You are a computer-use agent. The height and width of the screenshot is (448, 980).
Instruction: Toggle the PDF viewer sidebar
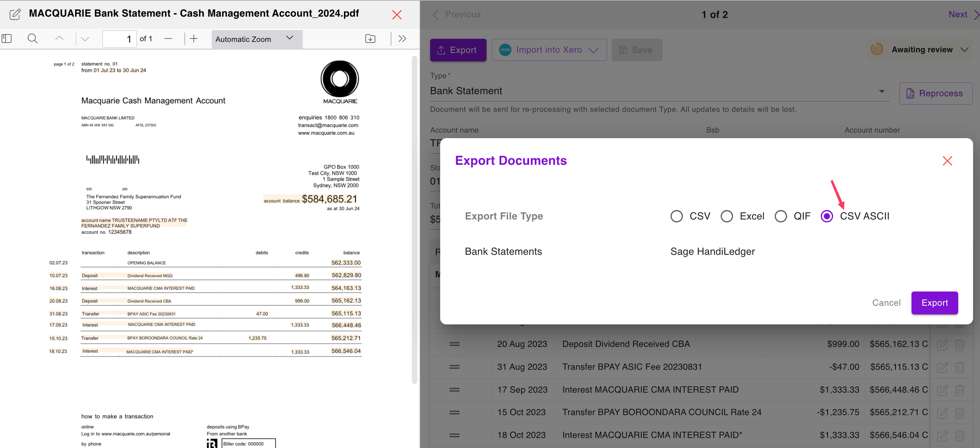[7, 38]
